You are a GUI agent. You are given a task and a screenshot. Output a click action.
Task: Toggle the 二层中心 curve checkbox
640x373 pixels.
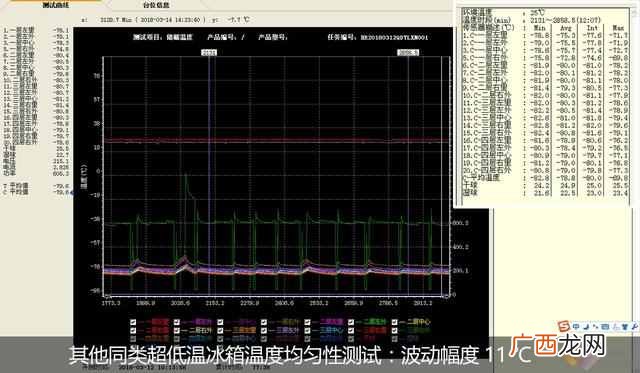[394, 322]
